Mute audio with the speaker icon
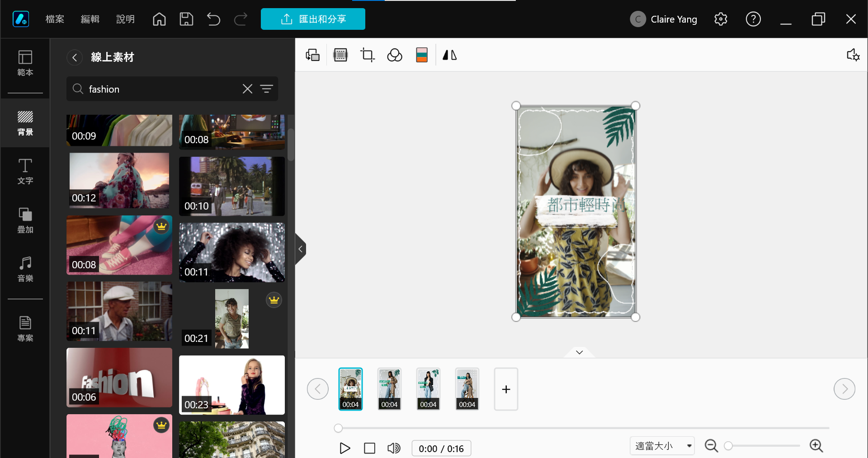The height and width of the screenshot is (458, 868). point(394,448)
